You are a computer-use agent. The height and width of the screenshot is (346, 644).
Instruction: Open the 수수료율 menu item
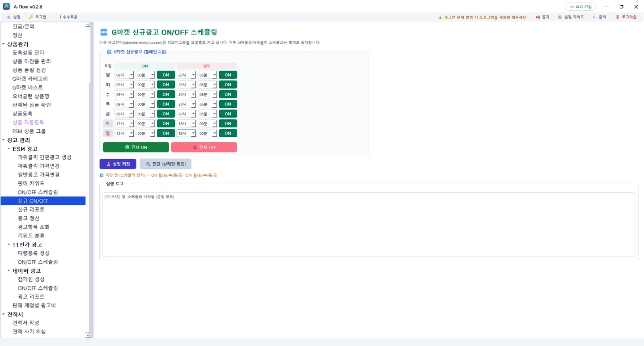click(x=68, y=17)
